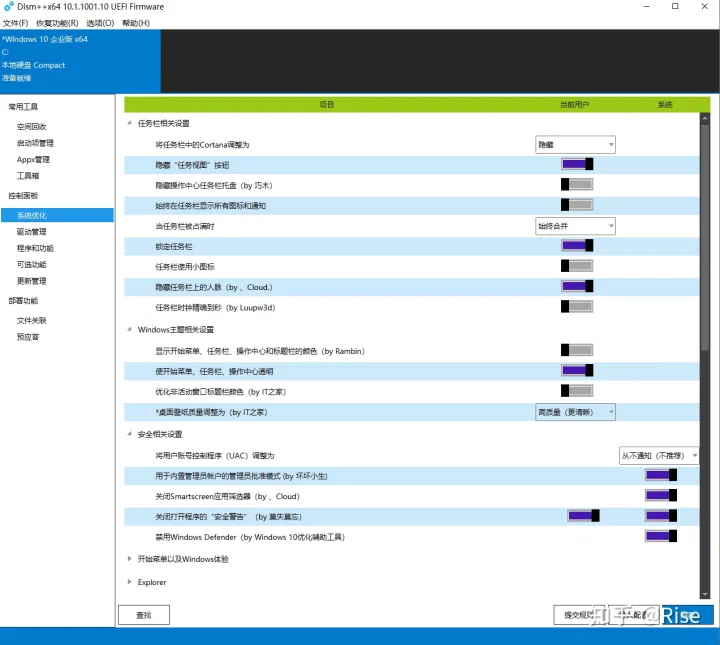Click the settings list scrollbar thumb

click(705, 236)
